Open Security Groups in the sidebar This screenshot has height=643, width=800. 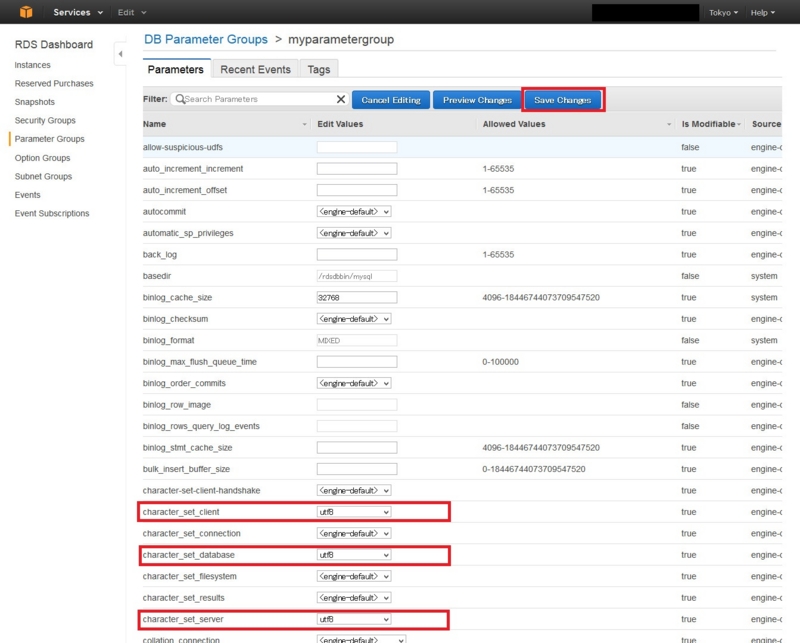(x=45, y=120)
